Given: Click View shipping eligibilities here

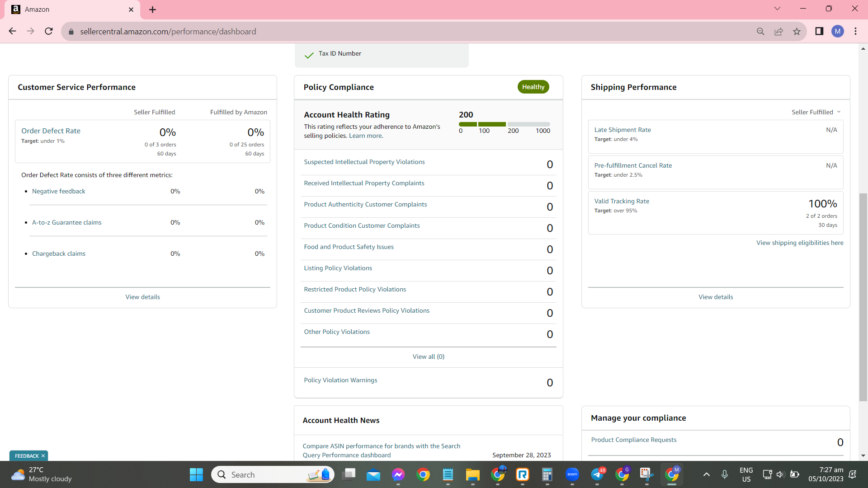Looking at the screenshot, I should [x=800, y=243].
